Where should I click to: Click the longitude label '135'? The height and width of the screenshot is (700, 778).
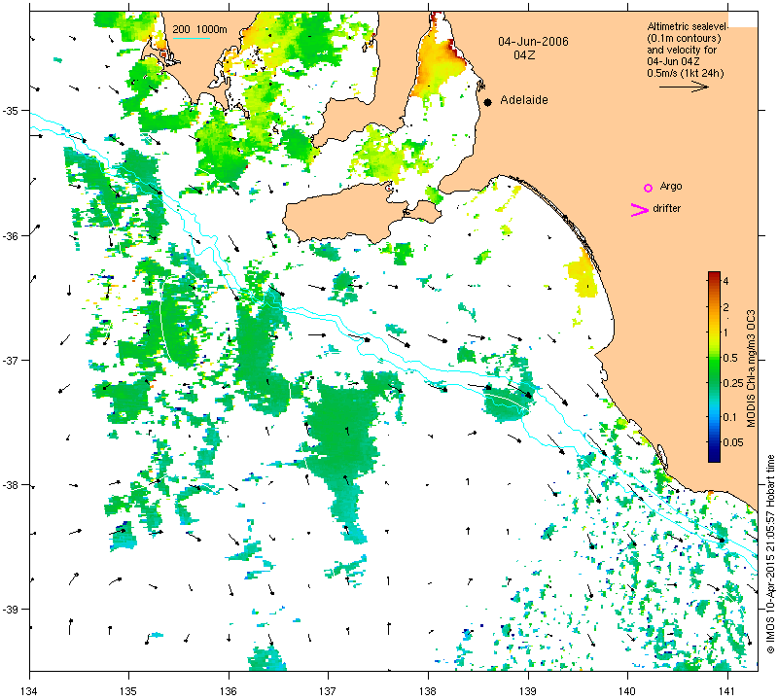point(129,690)
